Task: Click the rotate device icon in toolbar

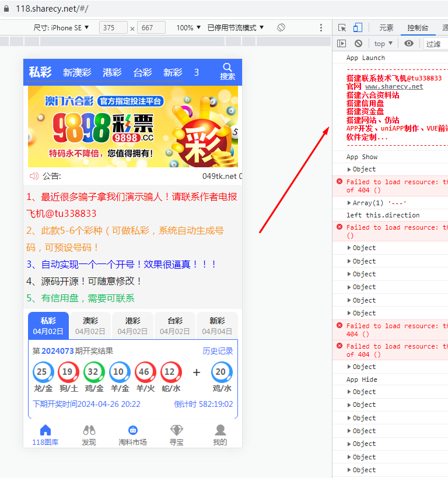Action: point(281,27)
